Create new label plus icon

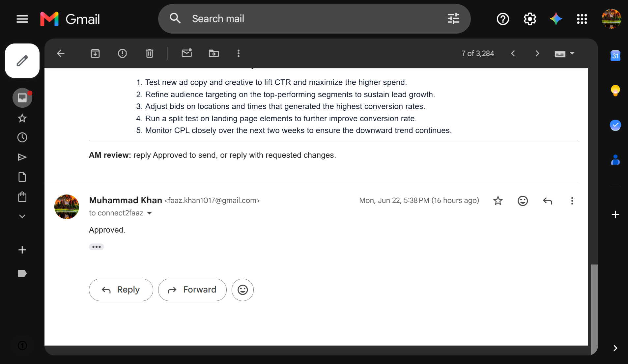(22, 250)
